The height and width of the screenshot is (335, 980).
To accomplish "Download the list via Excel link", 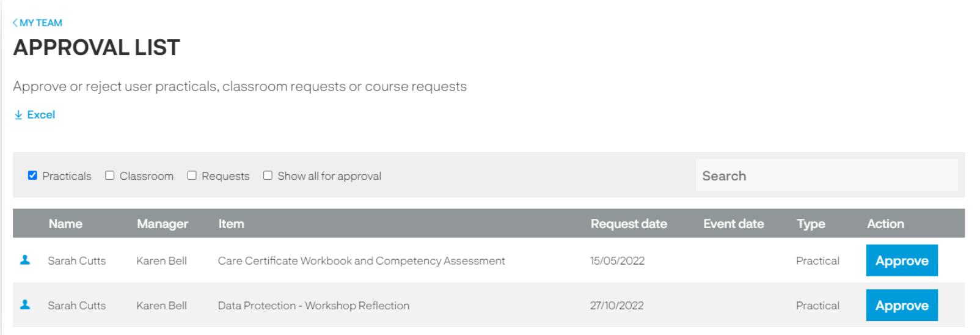I will tap(41, 115).
